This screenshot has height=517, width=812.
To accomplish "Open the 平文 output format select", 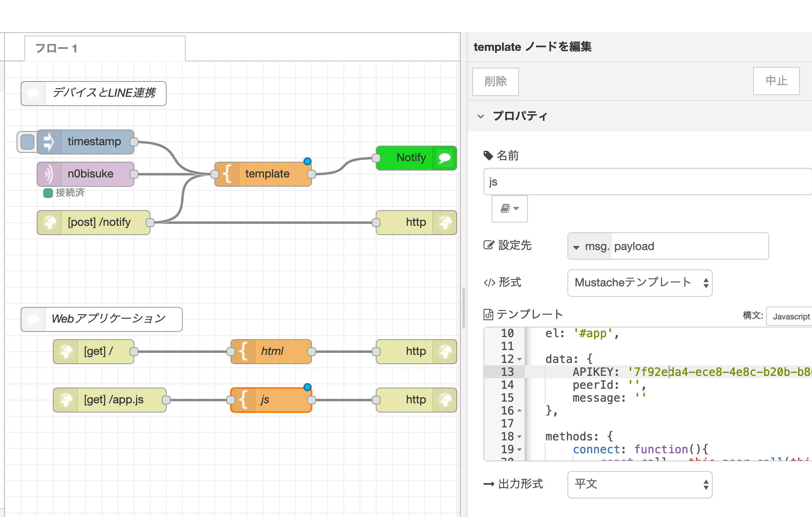I will point(640,484).
